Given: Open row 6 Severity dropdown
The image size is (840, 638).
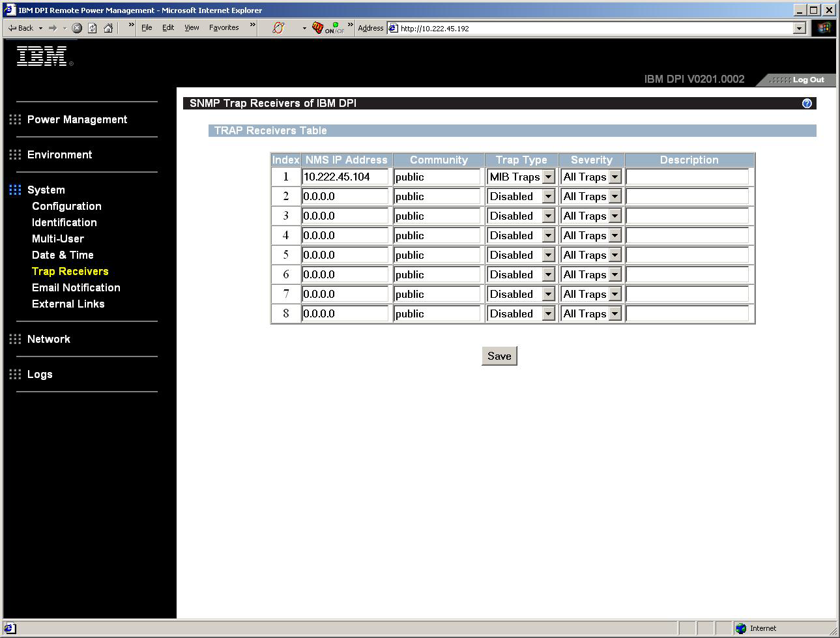Looking at the screenshot, I should [x=591, y=274].
